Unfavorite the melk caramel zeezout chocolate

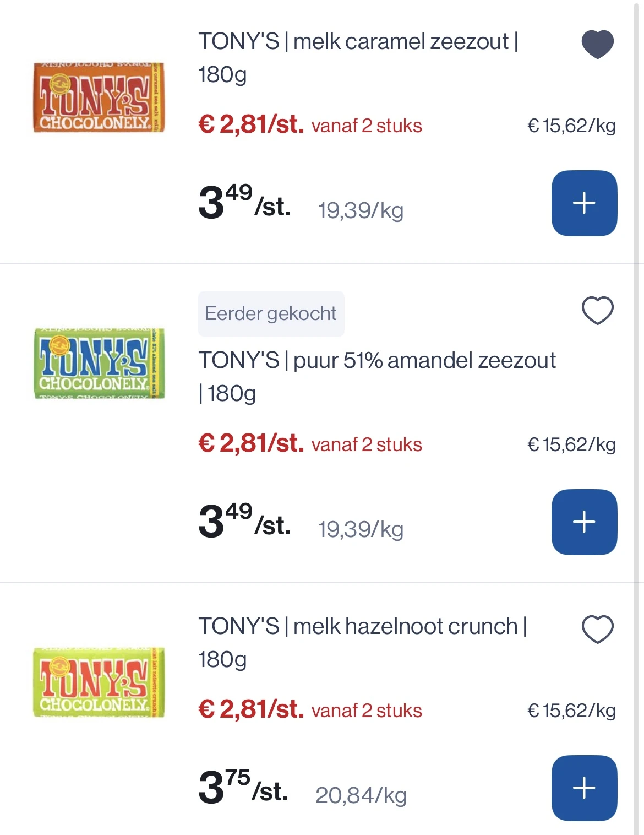coord(597,44)
